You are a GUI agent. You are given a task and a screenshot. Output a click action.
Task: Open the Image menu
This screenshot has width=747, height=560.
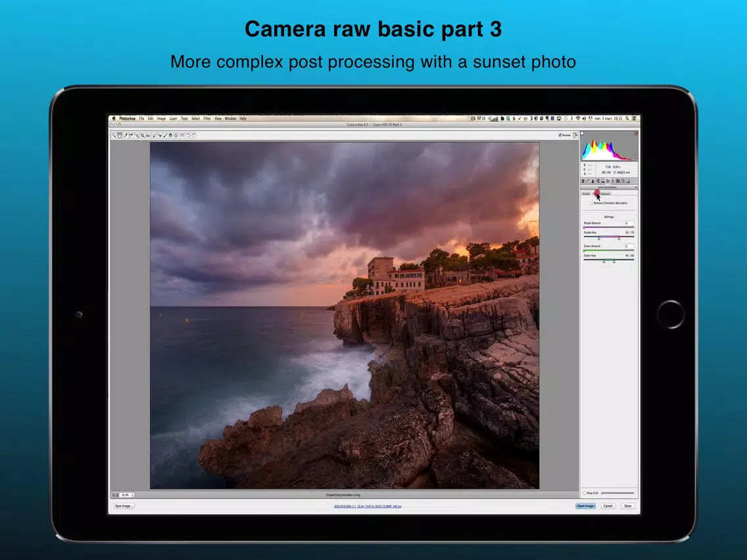click(162, 118)
